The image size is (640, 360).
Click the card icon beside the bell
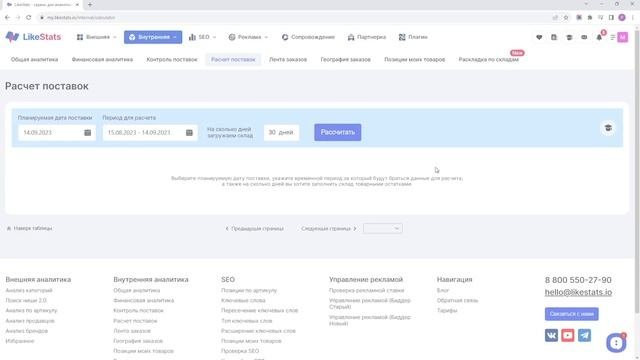(x=584, y=37)
